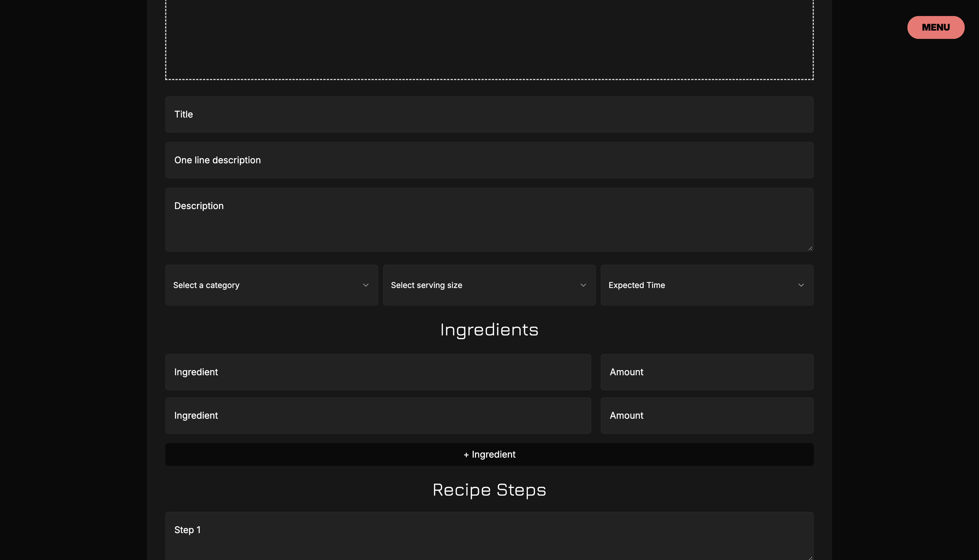Image resolution: width=979 pixels, height=560 pixels.
Task: Focus the second Ingredient input field
Action: (378, 415)
